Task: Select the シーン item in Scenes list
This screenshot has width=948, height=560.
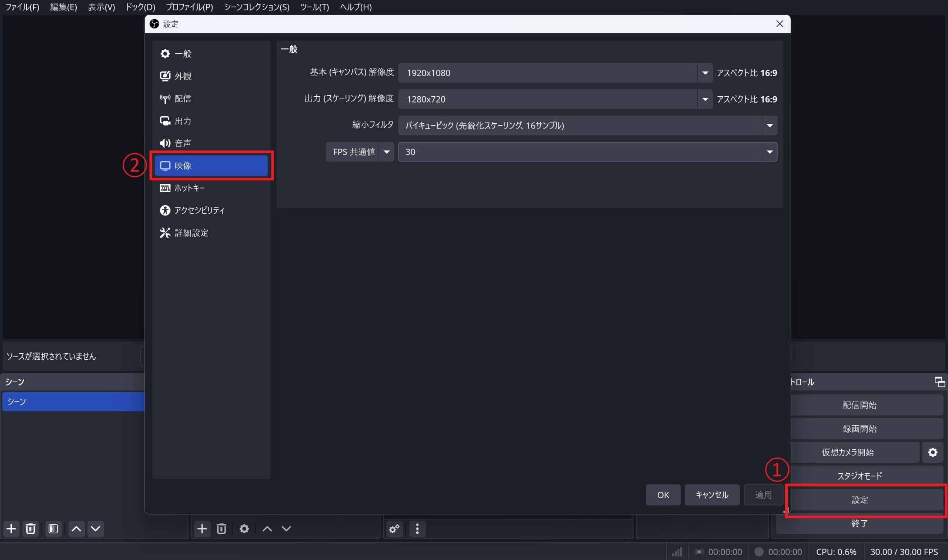Action: click(x=73, y=401)
